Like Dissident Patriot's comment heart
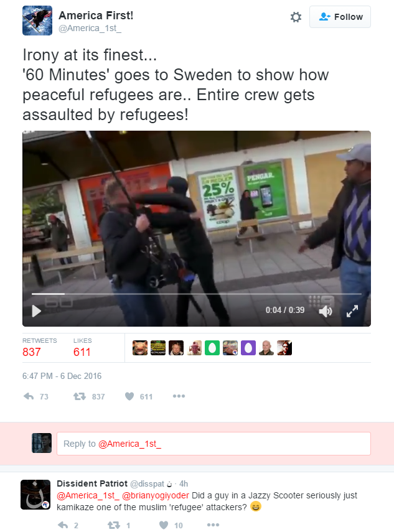The width and height of the screenshot is (394, 532). click(x=164, y=525)
